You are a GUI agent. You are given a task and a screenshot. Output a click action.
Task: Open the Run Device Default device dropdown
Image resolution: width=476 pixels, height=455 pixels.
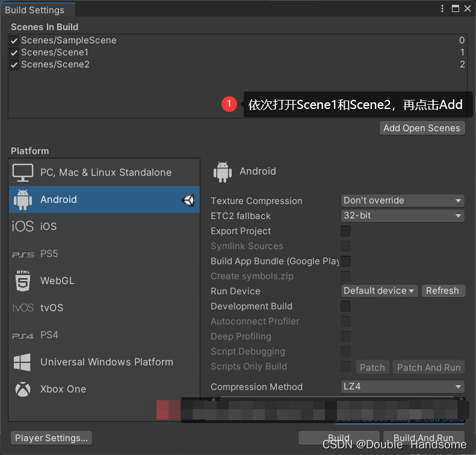(x=379, y=291)
